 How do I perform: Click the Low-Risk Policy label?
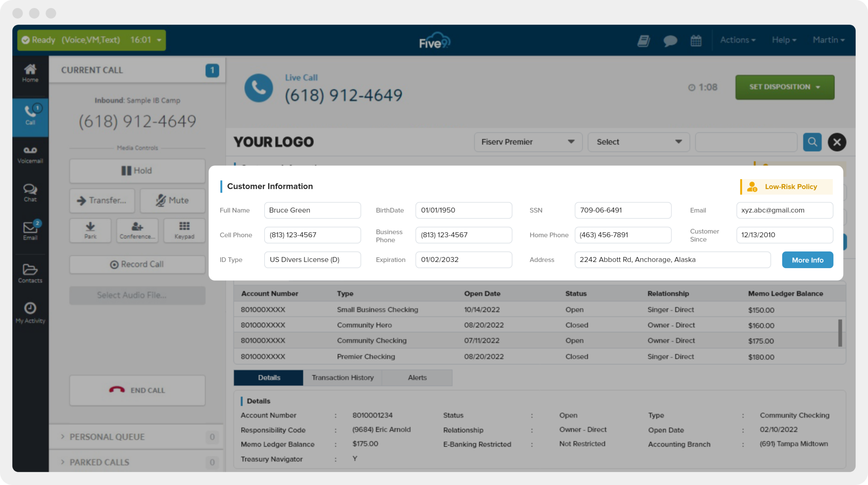pyautogui.click(x=791, y=187)
